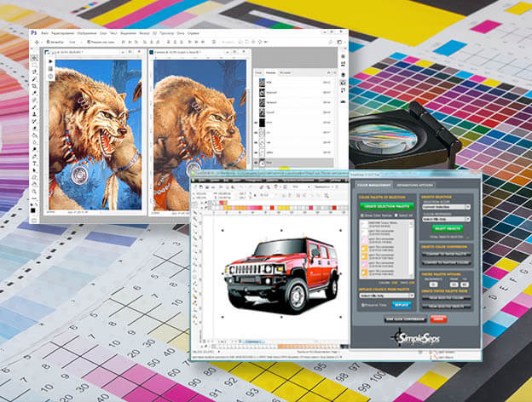This screenshot has width=532, height=402.
Task: Select the Quick Selection tool in Photoshop
Action: tap(34, 79)
